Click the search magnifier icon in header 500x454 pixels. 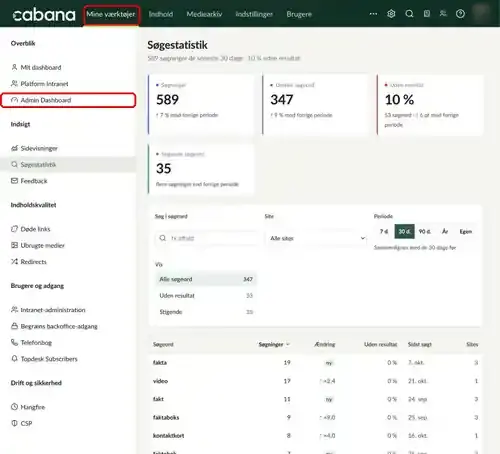(x=409, y=14)
